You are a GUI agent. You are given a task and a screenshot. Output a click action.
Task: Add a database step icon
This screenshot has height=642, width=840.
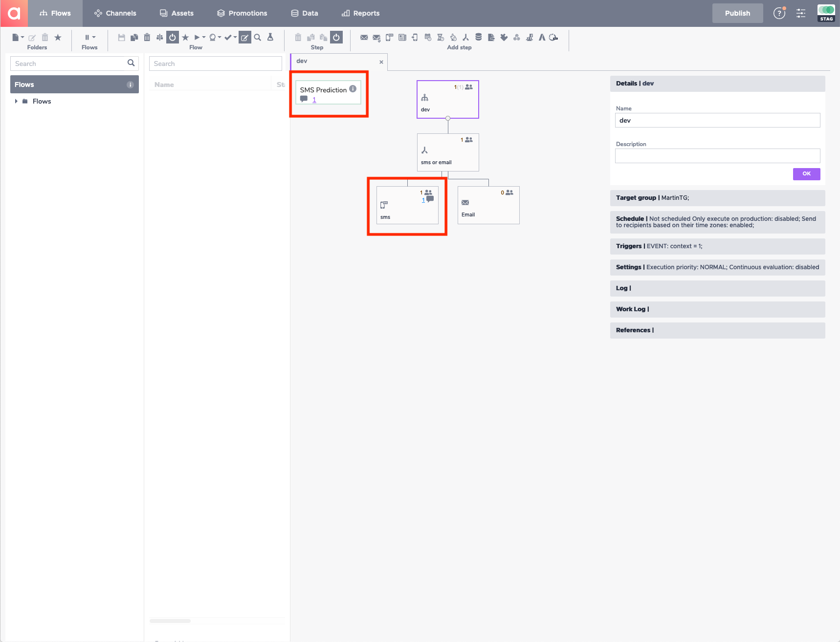coord(479,37)
